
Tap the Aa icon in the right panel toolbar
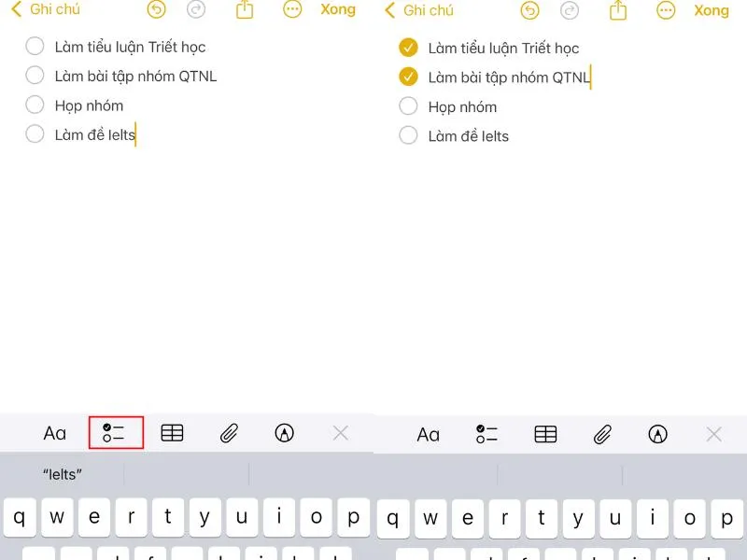[430, 433]
